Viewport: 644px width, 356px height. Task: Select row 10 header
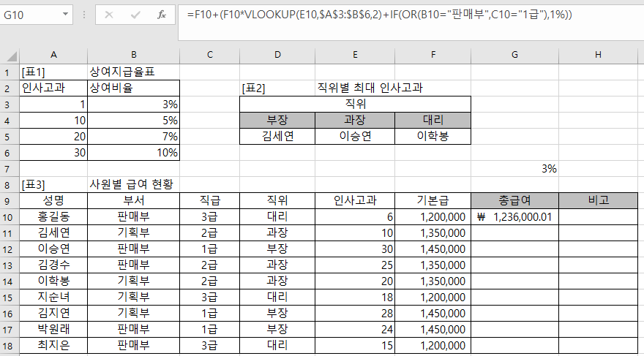pos(10,216)
